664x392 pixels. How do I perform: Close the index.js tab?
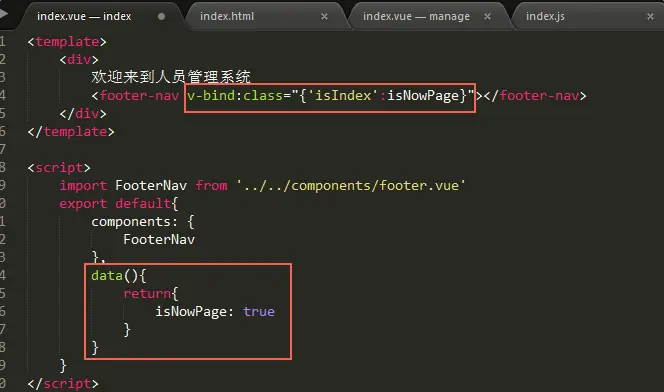click(650, 17)
